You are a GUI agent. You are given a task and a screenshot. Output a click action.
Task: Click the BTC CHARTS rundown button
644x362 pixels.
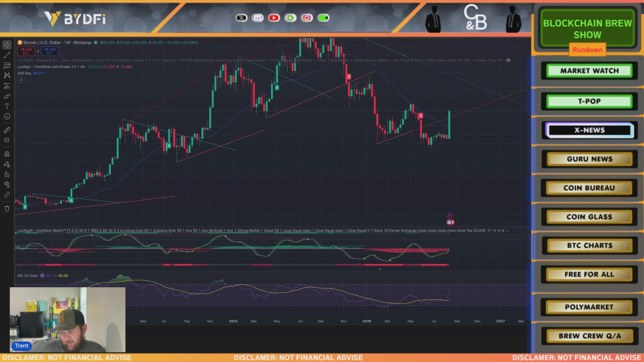click(x=589, y=246)
